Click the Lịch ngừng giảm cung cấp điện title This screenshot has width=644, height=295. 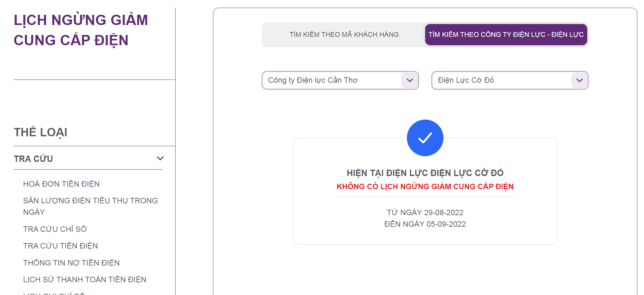pyautogui.click(x=81, y=30)
